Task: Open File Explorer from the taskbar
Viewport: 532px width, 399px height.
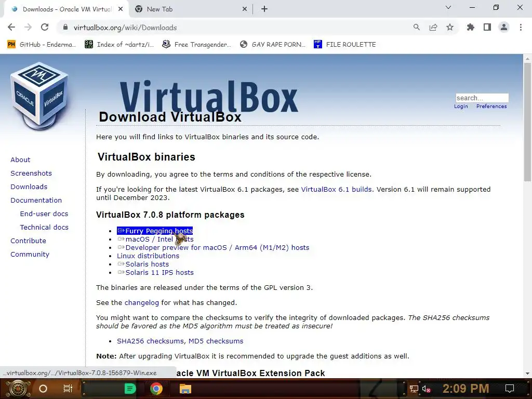Action: [x=185, y=389]
